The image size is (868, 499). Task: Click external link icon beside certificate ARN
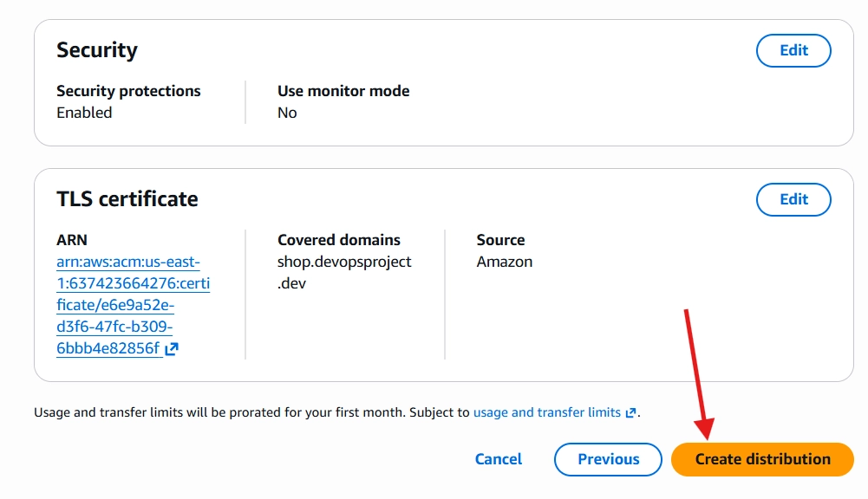click(x=172, y=348)
